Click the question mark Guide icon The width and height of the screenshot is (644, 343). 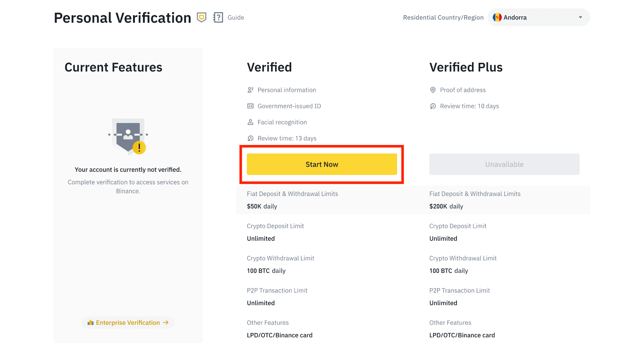[219, 17]
